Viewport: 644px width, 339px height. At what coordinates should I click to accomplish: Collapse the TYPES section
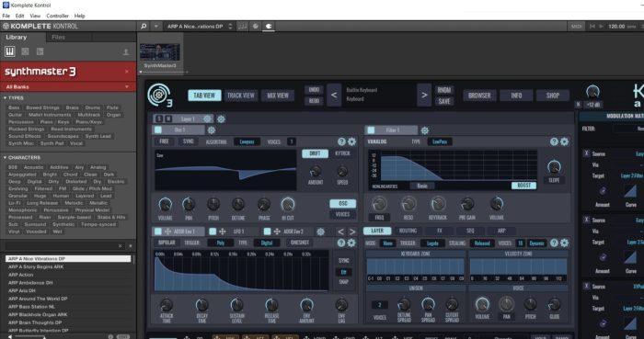click(x=5, y=98)
